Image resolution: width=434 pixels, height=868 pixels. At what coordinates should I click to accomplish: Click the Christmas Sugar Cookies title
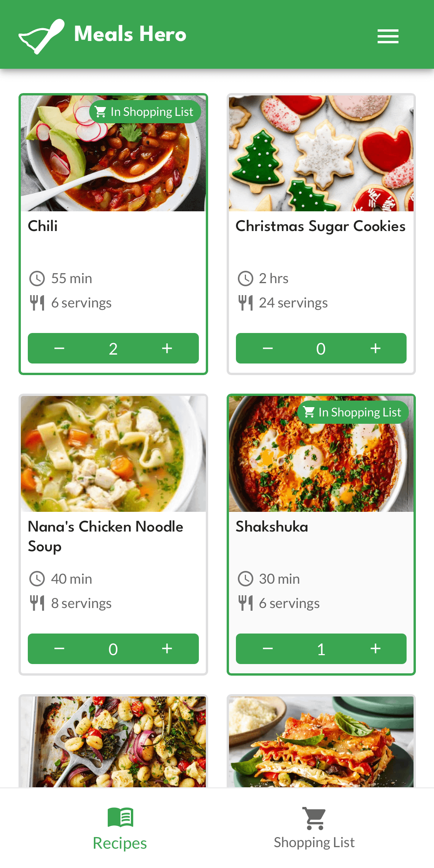[320, 226]
